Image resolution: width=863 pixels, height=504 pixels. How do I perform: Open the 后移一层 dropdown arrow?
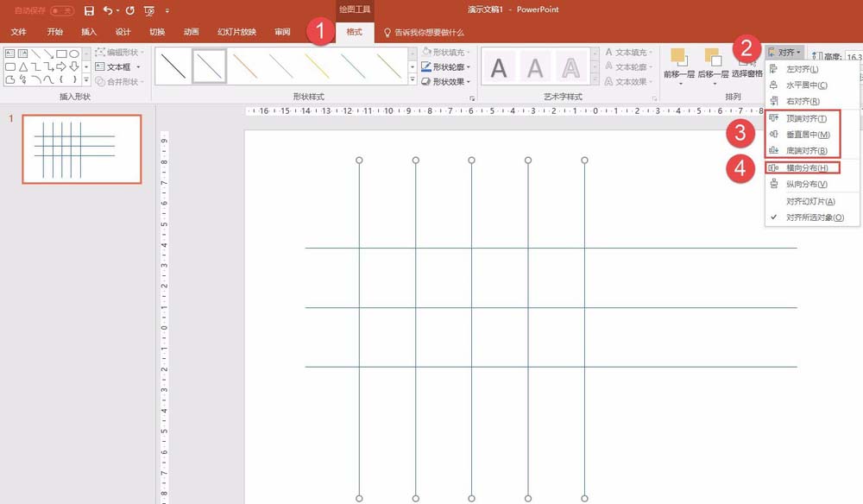pos(715,84)
